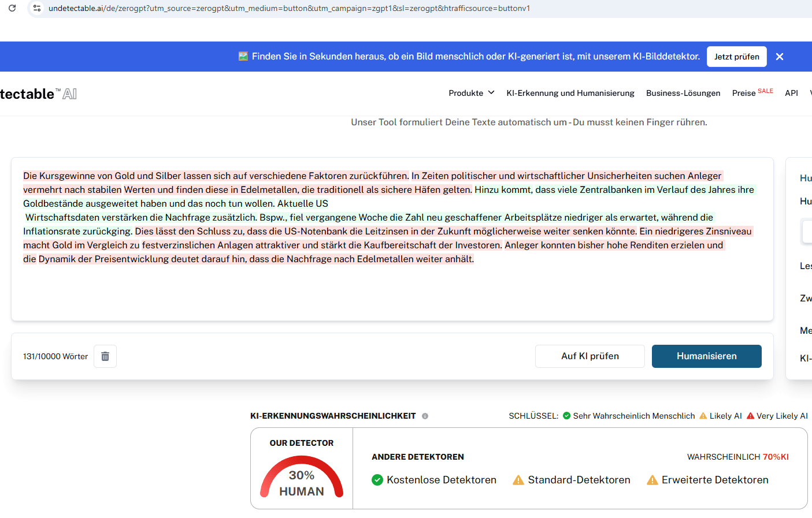Click the ANDERE DETEKTOREN heading
812x518 pixels.
point(418,457)
